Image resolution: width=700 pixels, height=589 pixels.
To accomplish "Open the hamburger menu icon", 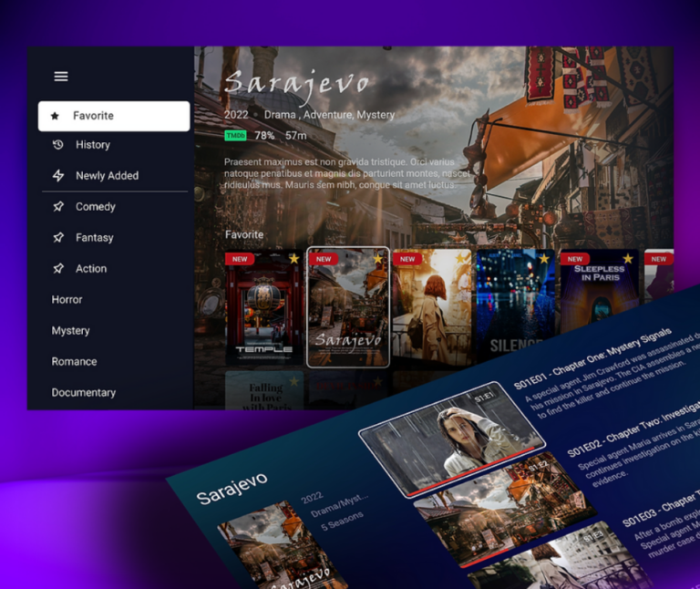I will (61, 77).
